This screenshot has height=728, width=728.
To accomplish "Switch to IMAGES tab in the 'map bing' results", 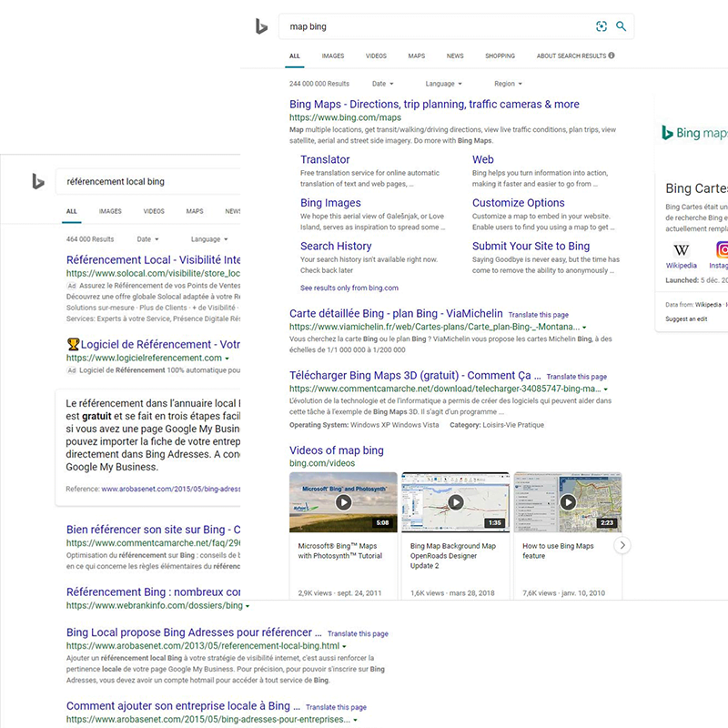I will pyautogui.click(x=333, y=56).
